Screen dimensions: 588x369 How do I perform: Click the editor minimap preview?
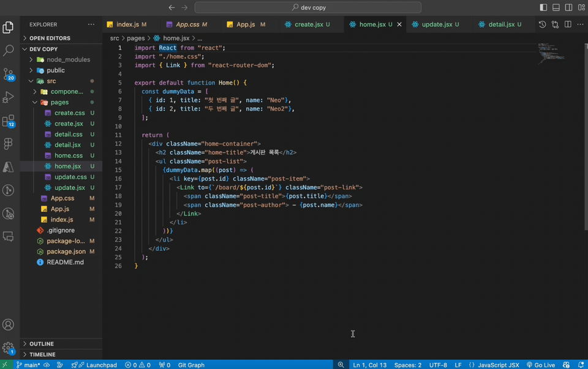552,53
